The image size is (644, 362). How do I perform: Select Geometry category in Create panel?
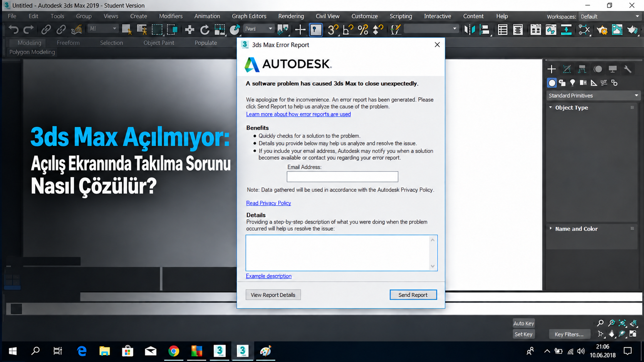pos(552,83)
